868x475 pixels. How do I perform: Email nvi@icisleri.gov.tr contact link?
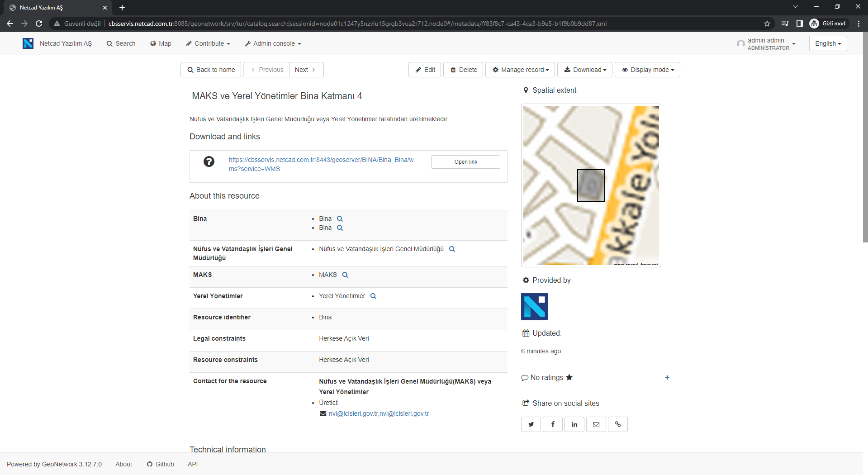pyautogui.click(x=379, y=413)
